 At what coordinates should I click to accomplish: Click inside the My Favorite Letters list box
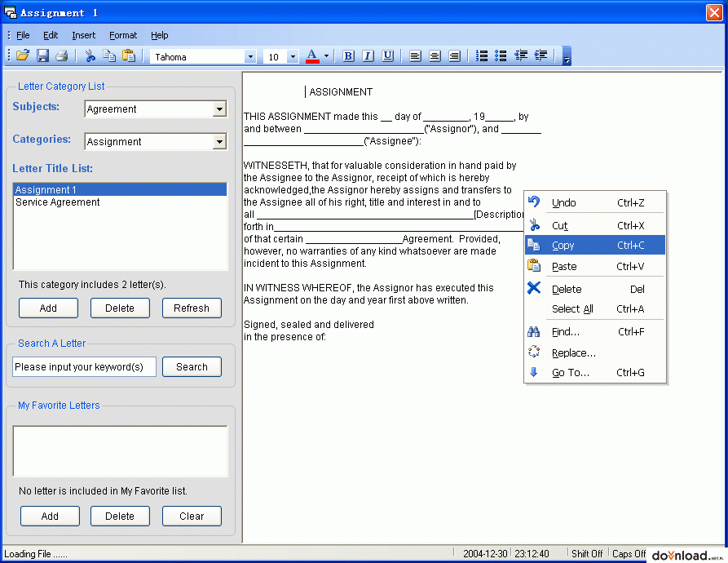(121, 451)
